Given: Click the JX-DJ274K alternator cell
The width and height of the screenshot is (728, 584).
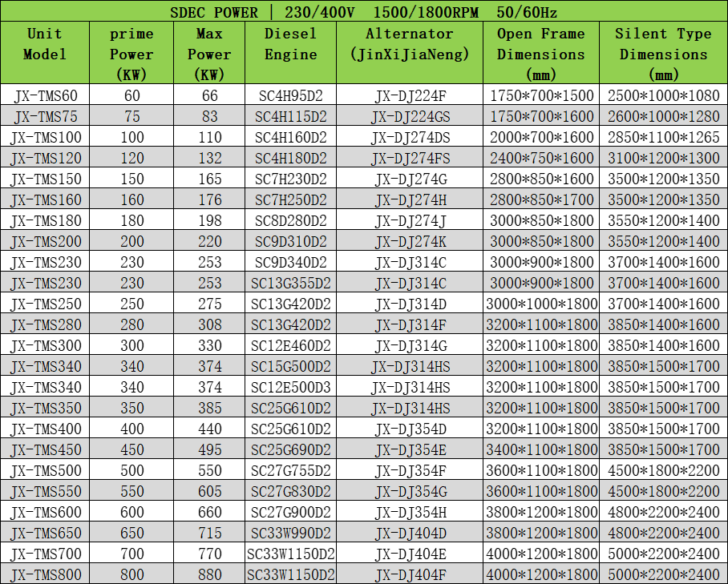Looking at the screenshot, I should click(409, 241).
